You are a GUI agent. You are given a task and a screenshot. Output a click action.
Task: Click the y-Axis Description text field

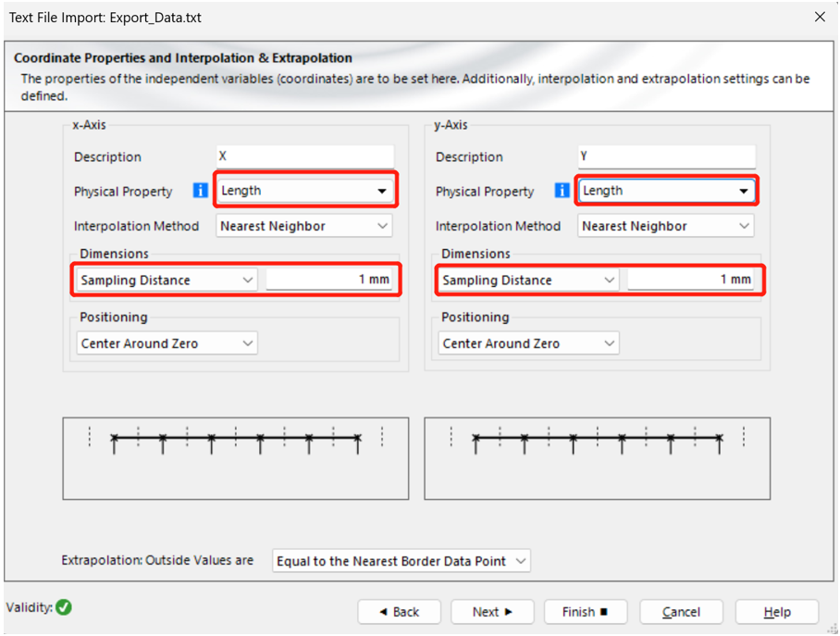pyautogui.click(x=665, y=156)
